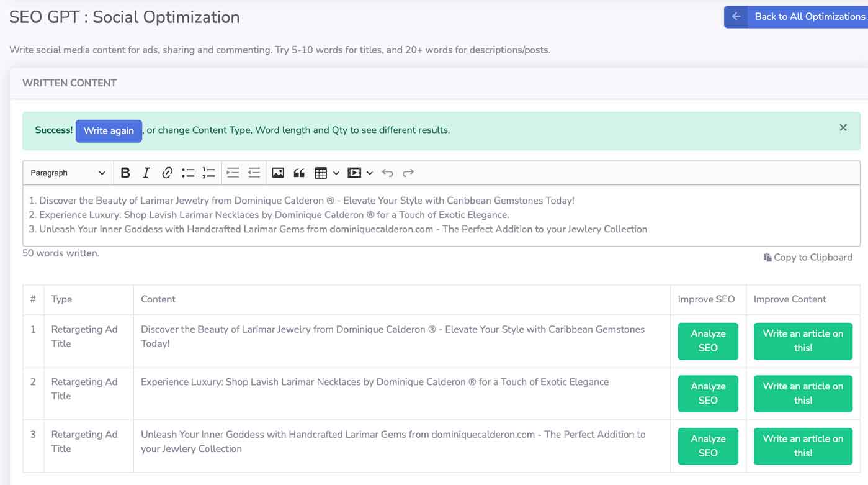Select table cell "Unleash Your Inner Goddess"
This screenshot has width=868, height=485.
coord(401,446)
